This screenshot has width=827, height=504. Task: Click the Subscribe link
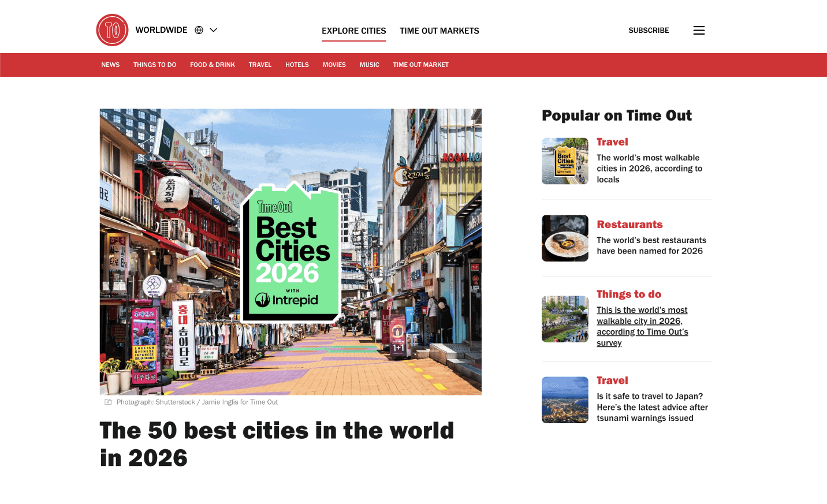click(649, 30)
